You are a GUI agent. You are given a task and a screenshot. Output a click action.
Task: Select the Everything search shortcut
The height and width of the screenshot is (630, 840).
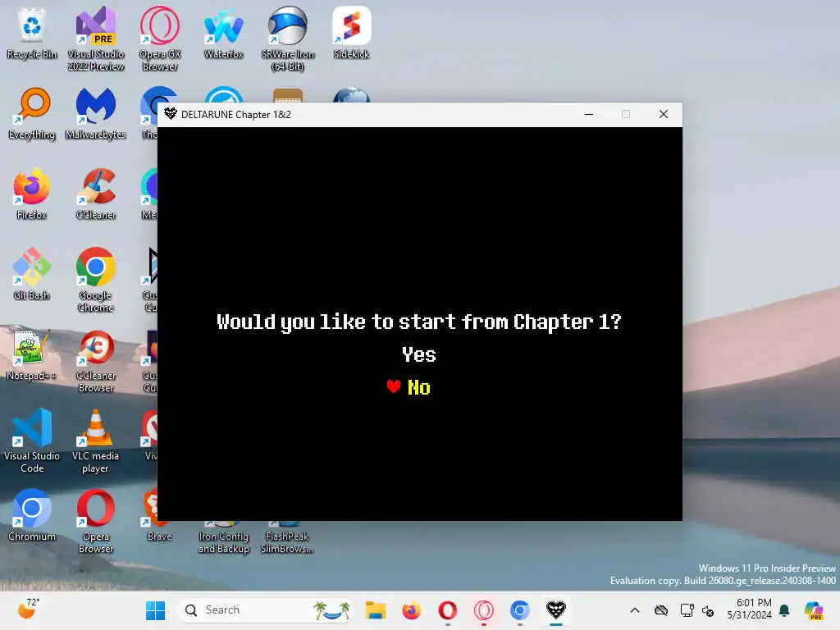click(x=32, y=113)
